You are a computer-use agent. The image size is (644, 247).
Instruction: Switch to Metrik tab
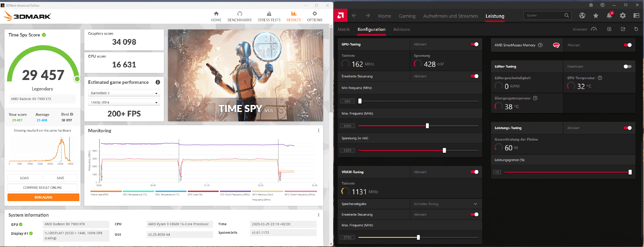(x=344, y=29)
